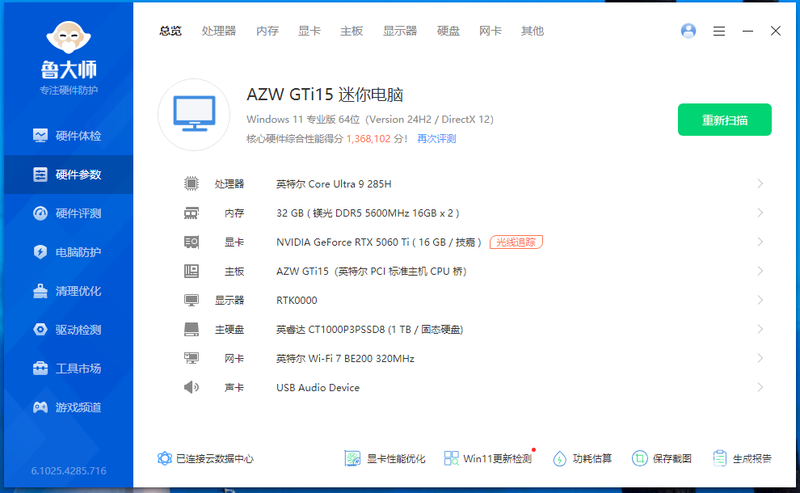Click 生成报告 button

(x=742, y=458)
